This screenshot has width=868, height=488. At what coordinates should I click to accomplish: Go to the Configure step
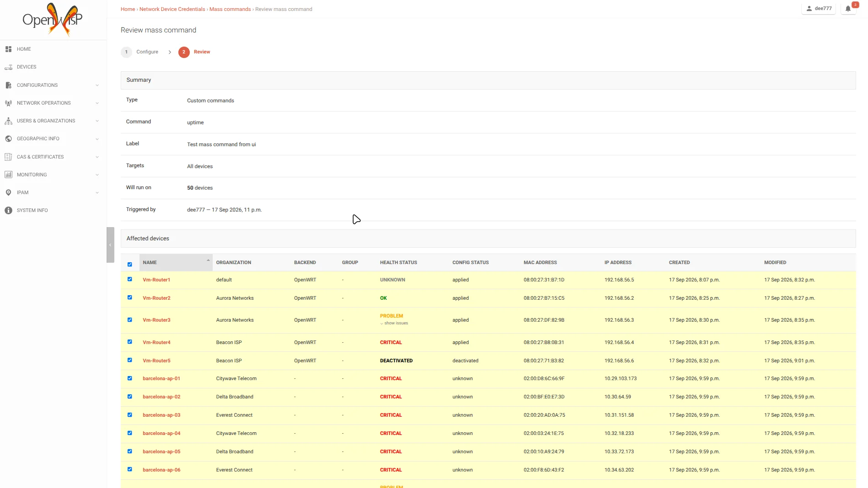click(140, 52)
